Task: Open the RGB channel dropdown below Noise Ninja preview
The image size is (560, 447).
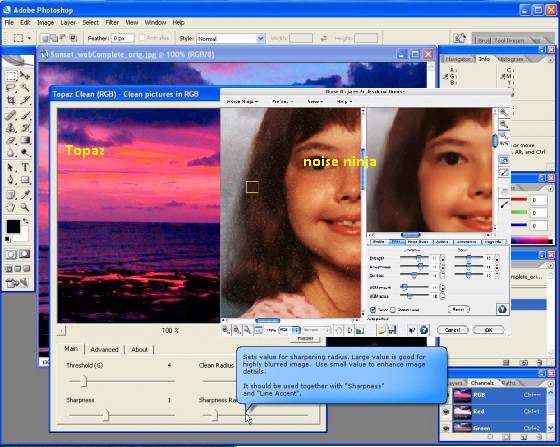Action: pos(290,330)
